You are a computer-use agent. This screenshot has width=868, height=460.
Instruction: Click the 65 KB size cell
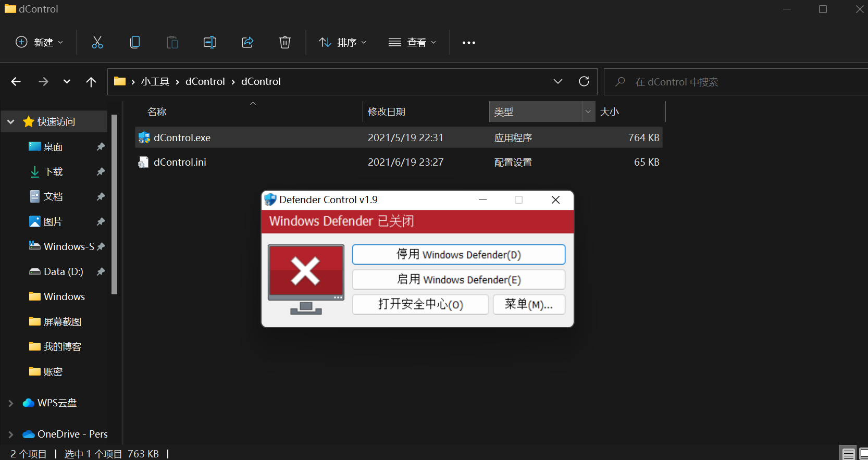coord(647,162)
